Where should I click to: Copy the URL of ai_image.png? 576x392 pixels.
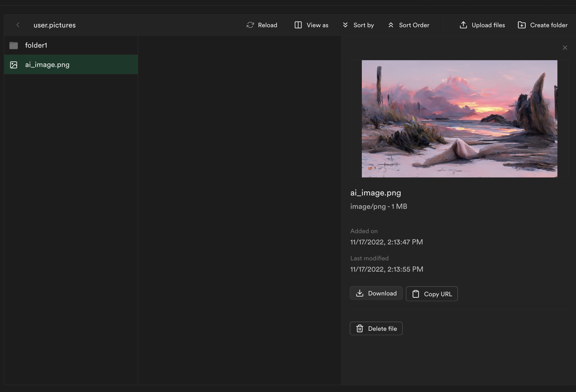(x=432, y=294)
